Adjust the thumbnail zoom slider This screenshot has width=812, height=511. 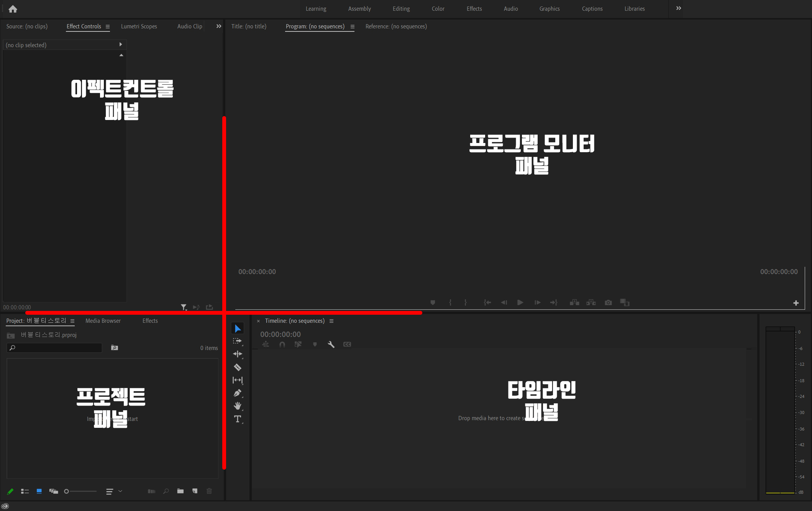[67, 491]
